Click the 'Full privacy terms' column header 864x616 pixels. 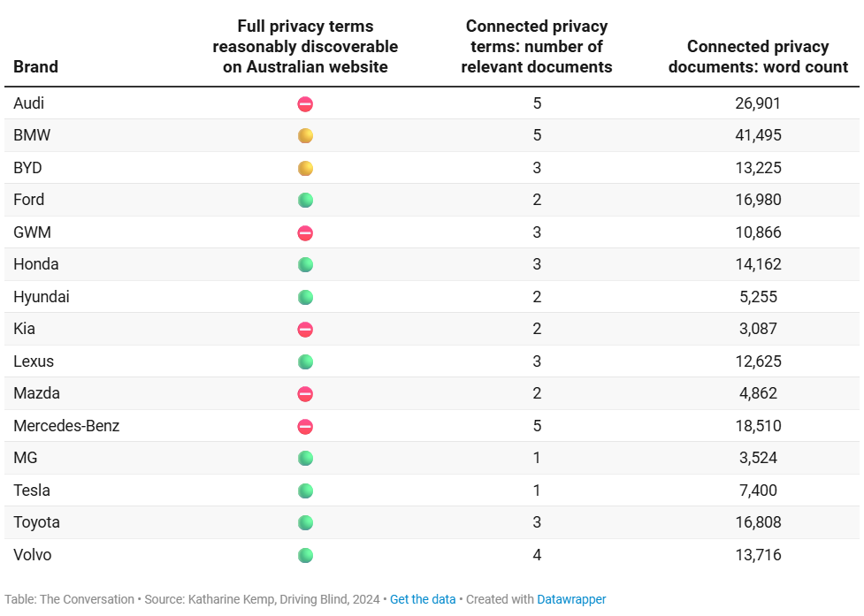pos(305,47)
